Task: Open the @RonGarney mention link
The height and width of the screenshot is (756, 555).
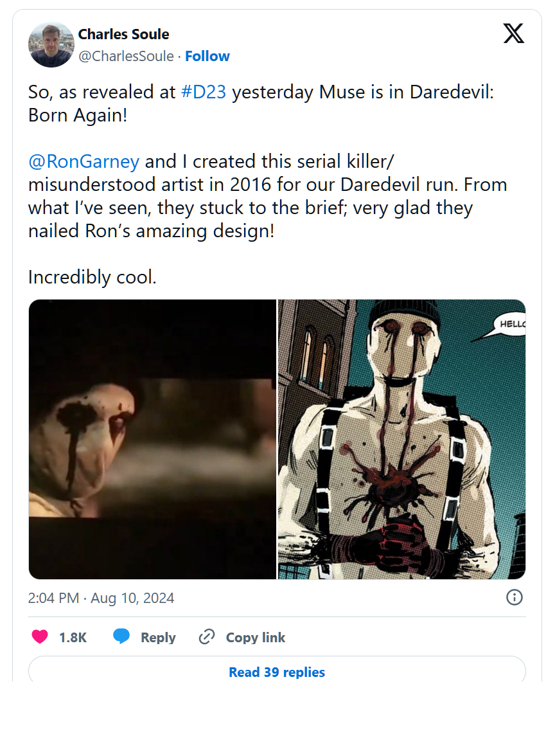Action: [82, 161]
